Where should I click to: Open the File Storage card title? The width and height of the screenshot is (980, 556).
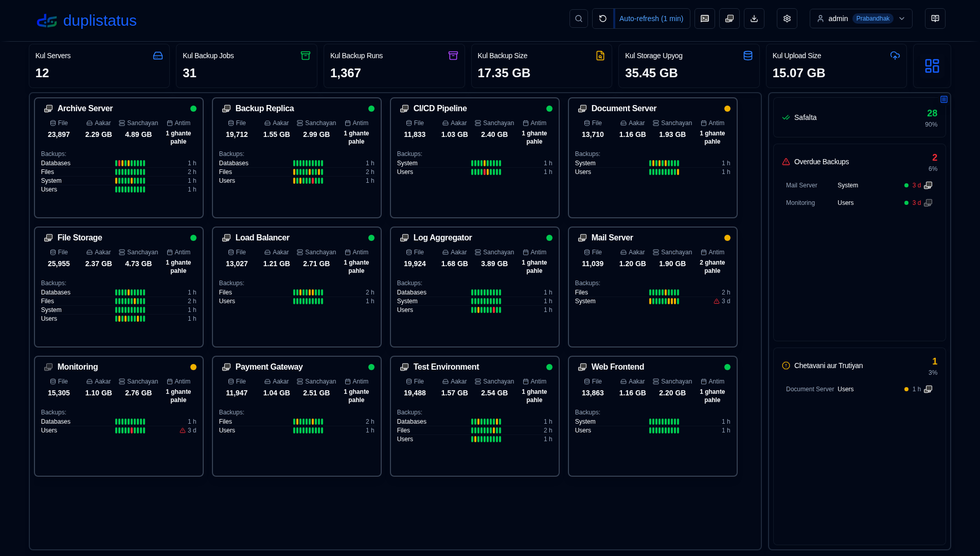click(80, 238)
